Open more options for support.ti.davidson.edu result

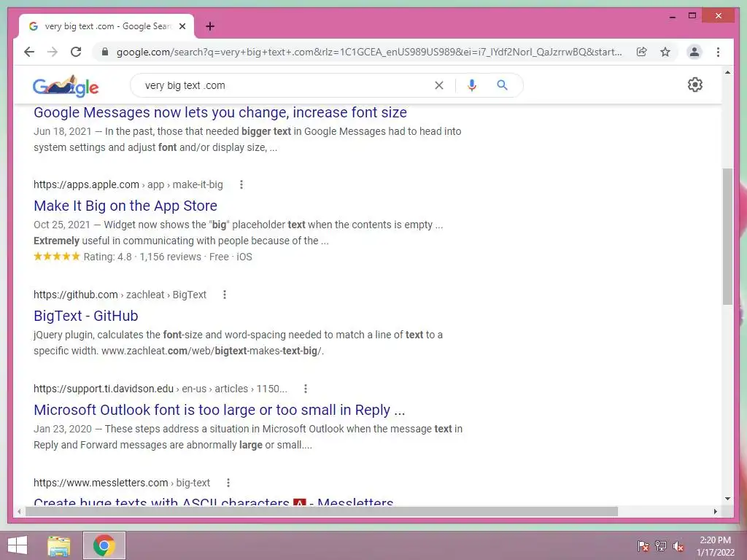pos(306,389)
